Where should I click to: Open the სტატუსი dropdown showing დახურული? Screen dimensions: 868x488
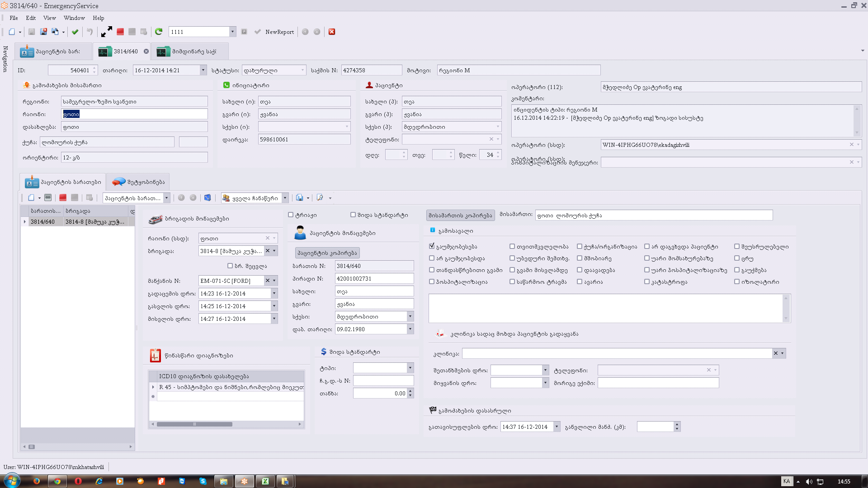(x=303, y=70)
